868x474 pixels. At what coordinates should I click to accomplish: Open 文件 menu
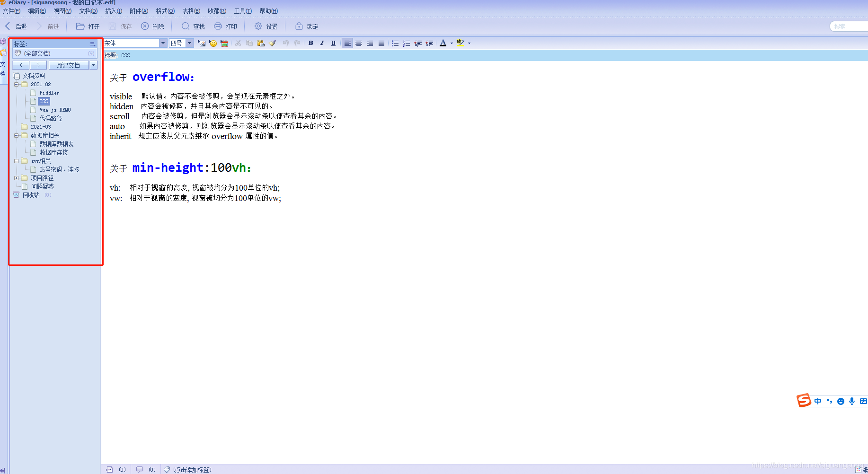point(11,11)
